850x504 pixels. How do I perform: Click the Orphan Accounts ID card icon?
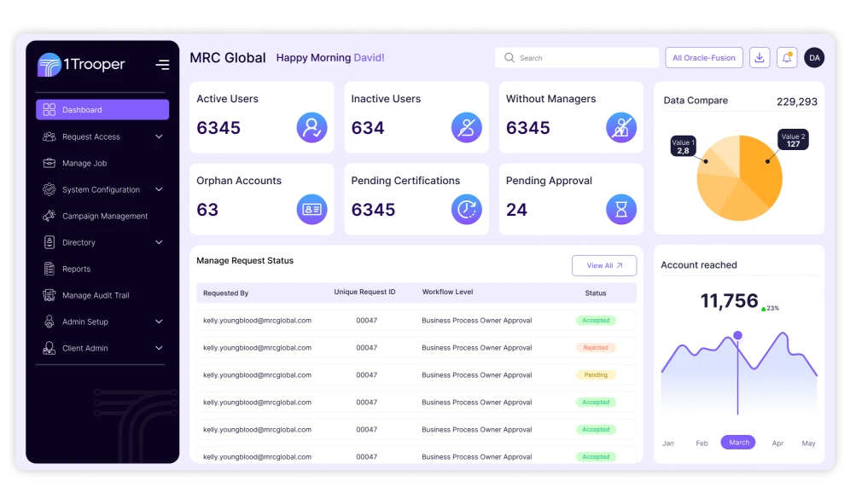point(311,209)
